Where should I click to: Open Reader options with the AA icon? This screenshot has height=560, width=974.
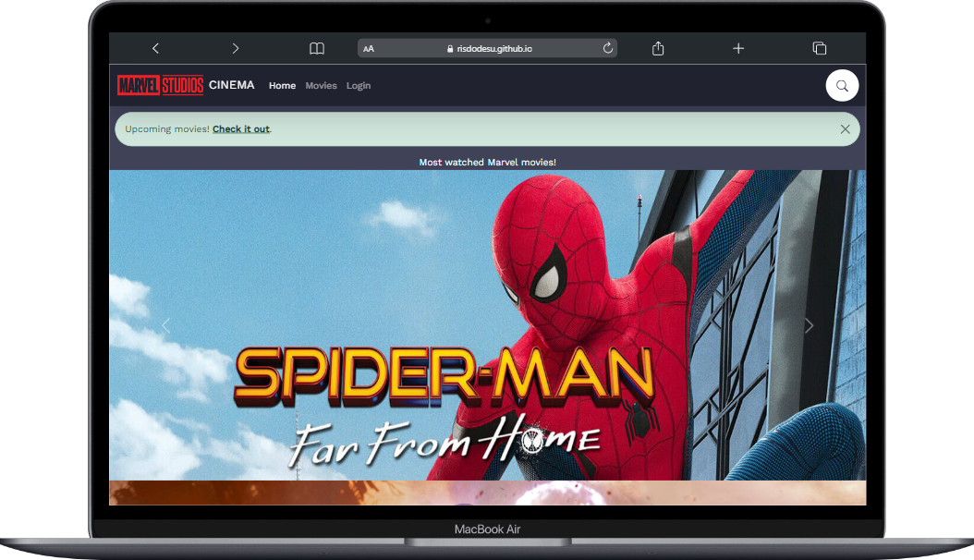pyautogui.click(x=368, y=48)
